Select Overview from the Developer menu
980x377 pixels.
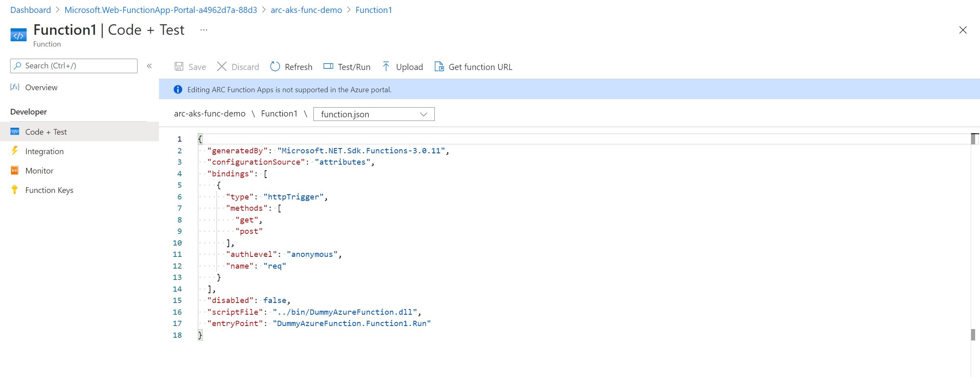41,87
